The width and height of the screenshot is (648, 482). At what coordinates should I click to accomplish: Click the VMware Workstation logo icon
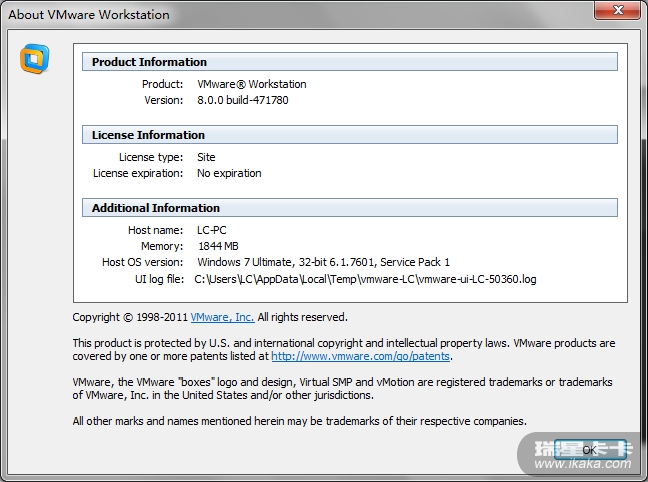[x=35, y=59]
